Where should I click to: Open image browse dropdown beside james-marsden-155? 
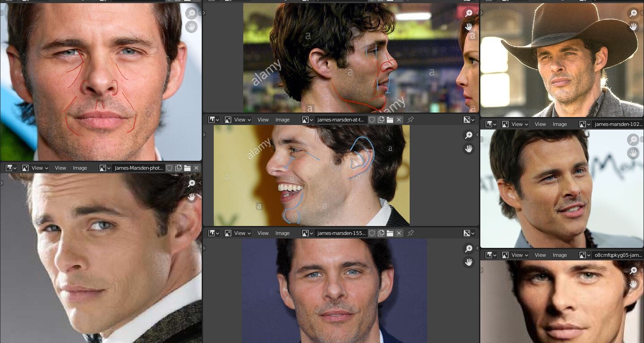tap(307, 233)
